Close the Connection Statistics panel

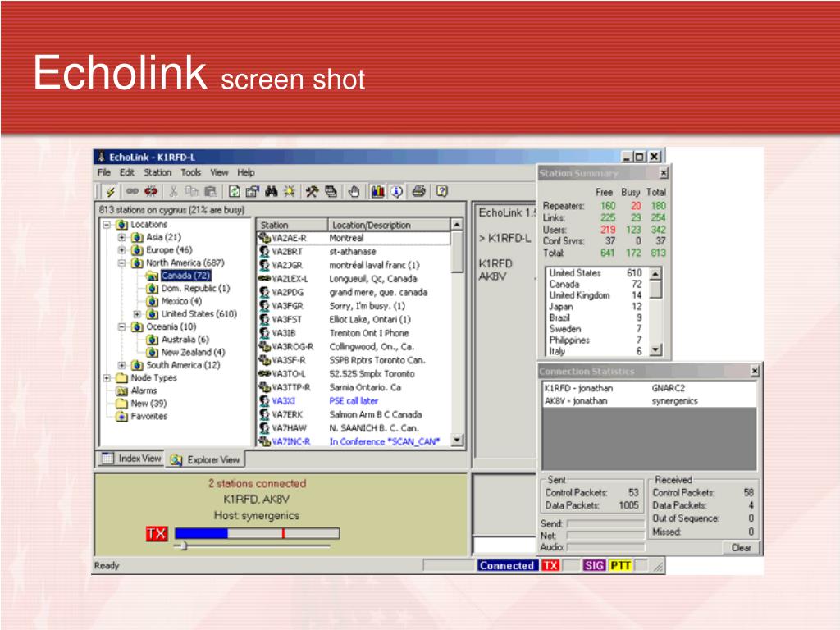pos(755,371)
